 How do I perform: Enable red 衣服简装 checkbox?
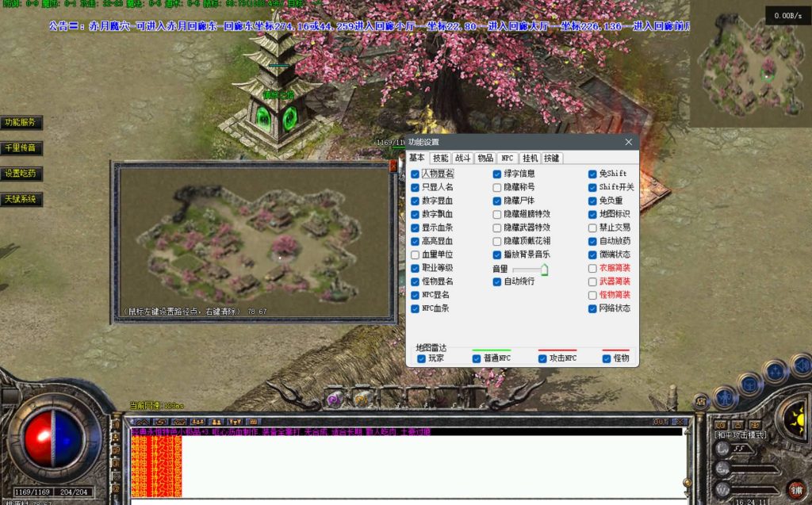592,268
